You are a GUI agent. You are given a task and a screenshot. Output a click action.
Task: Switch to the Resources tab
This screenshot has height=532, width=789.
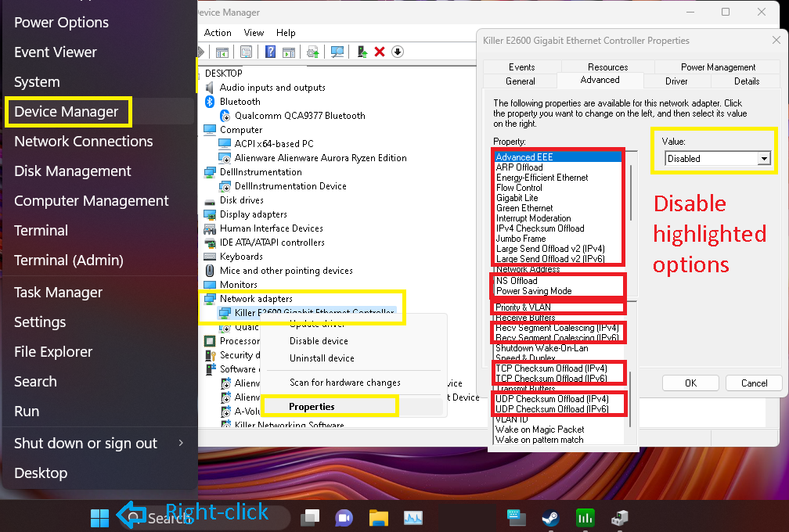click(608, 66)
